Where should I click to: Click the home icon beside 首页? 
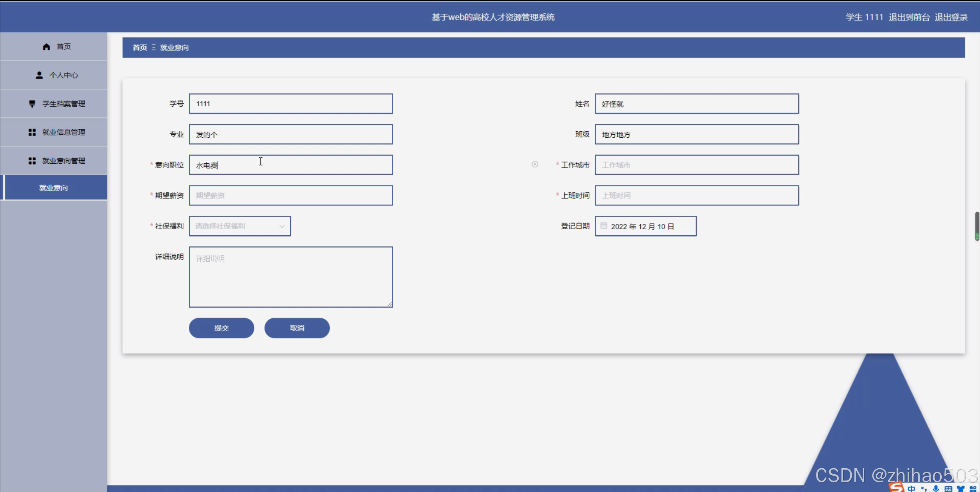point(46,47)
